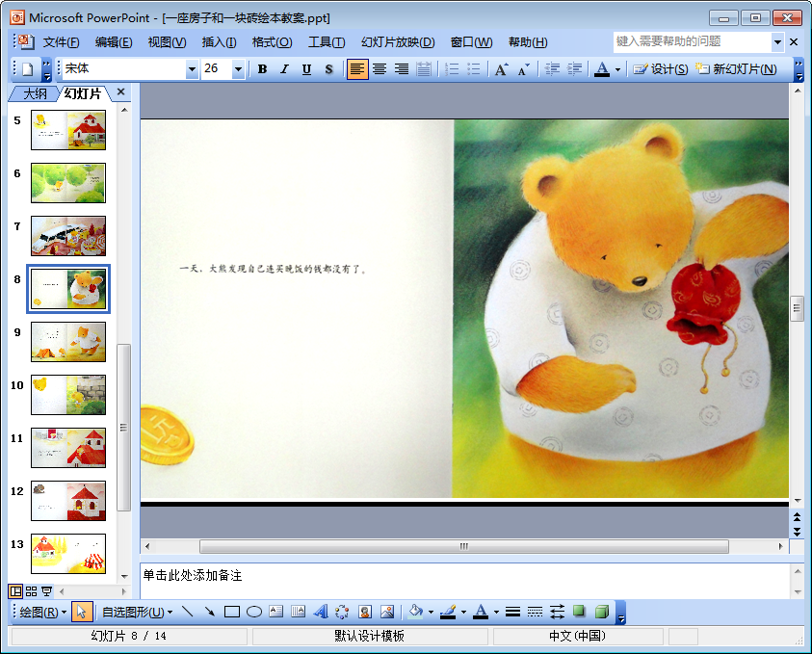Open the 绘图(R) draw menu
Screen dimensions: 812x654
point(43,612)
